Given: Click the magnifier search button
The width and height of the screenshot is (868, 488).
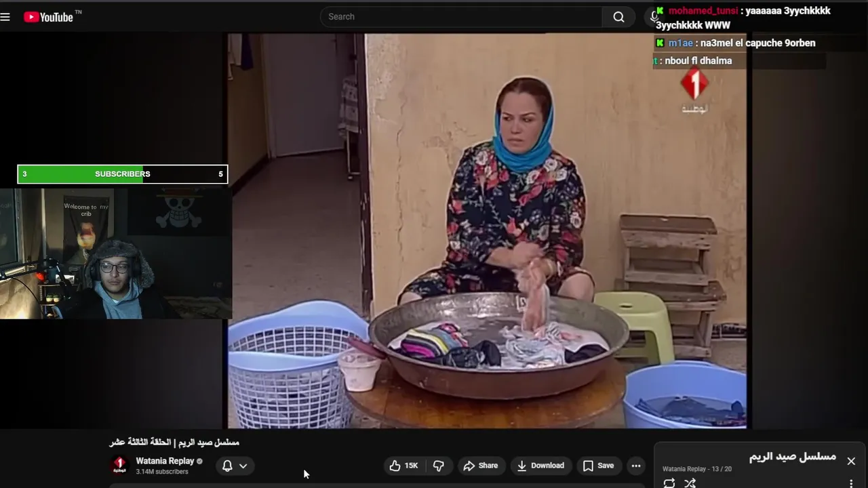Looking at the screenshot, I should (x=618, y=17).
